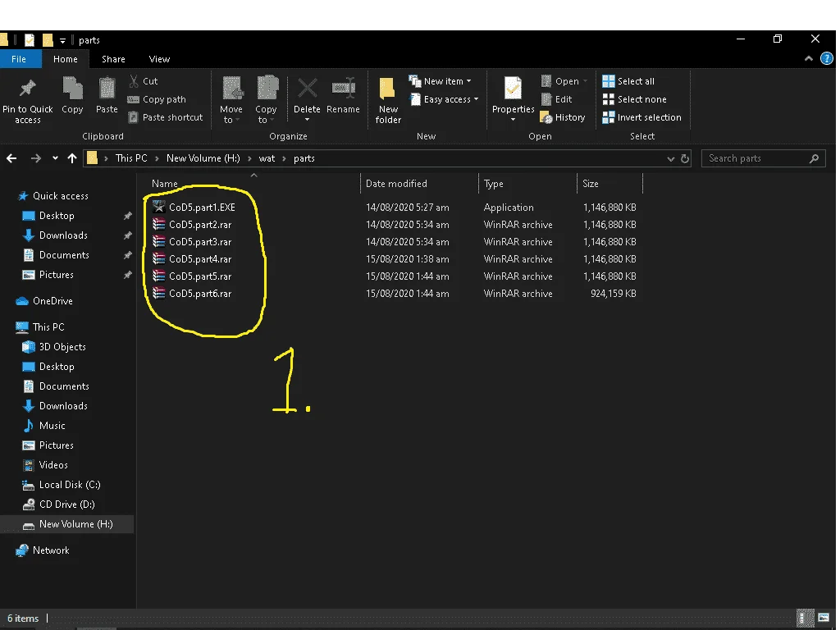Create a New folder from ribbon
Viewport: 840px width, 630px height.
click(x=388, y=100)
